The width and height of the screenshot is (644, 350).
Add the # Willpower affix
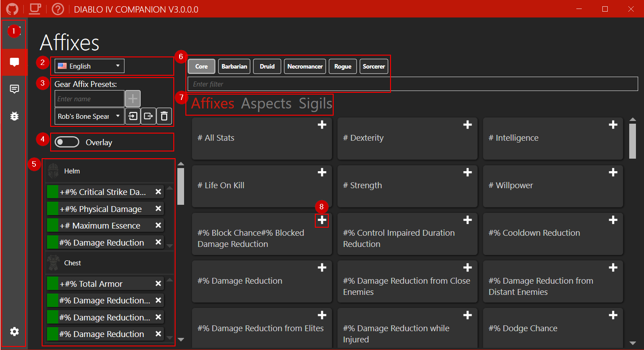click(613, 173)
